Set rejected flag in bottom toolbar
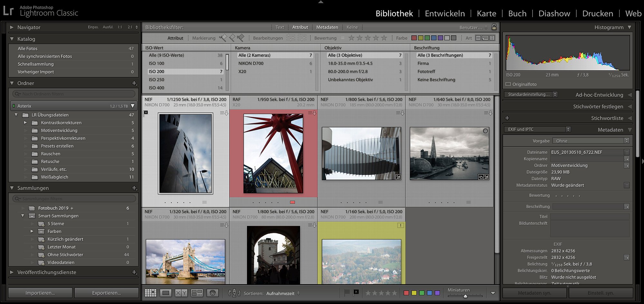The image size is (644, 304). (356, 292)
